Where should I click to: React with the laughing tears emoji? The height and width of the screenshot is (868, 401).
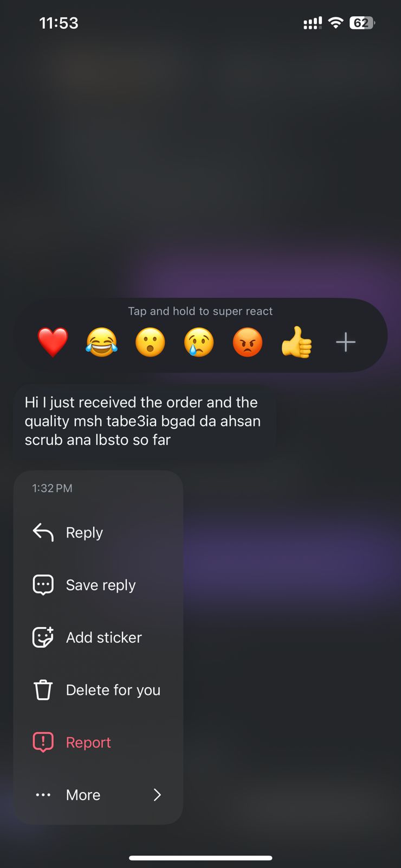pos(101,342)
